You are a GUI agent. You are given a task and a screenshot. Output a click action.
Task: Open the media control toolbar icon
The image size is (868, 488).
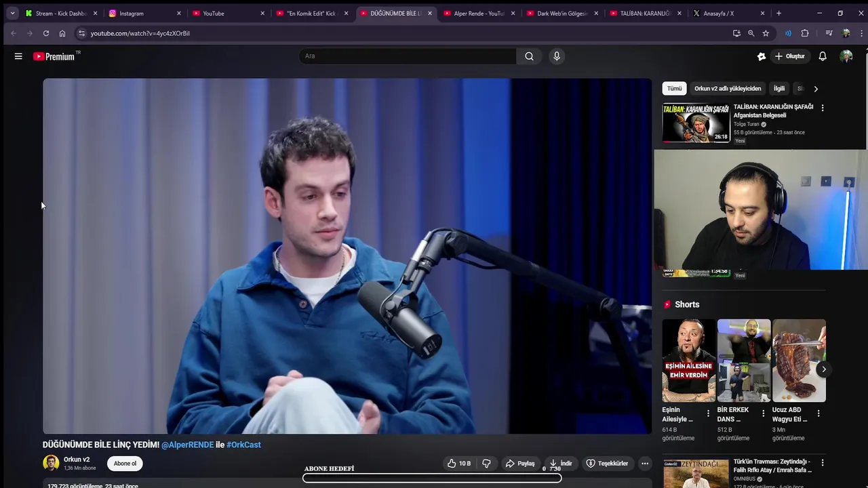[829, 33]
